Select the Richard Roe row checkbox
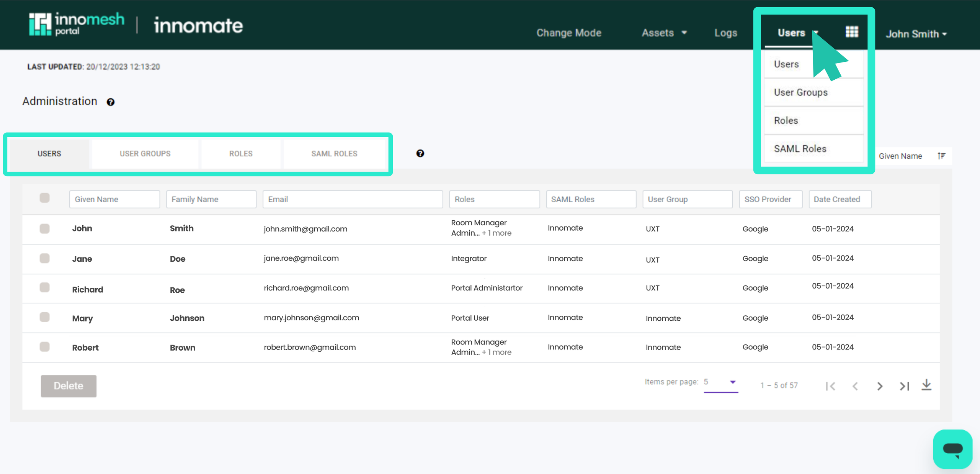 click(45, 287)
